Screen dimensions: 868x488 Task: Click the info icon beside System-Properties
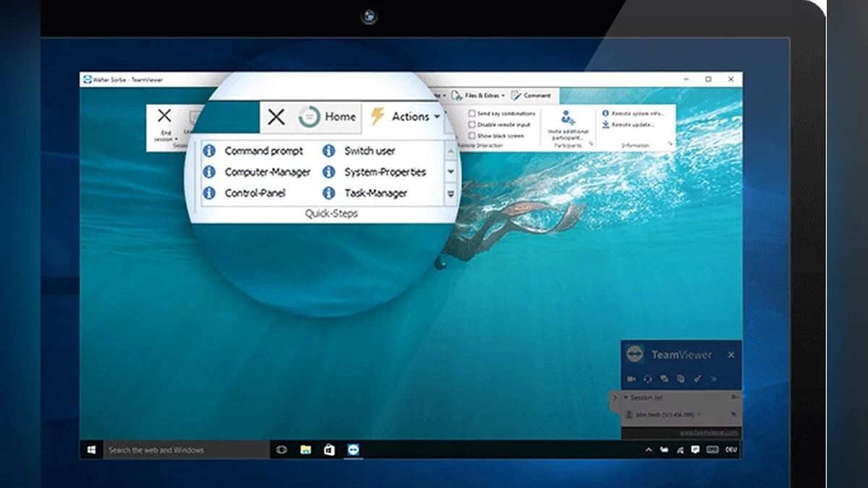click(x=328, y=172)
